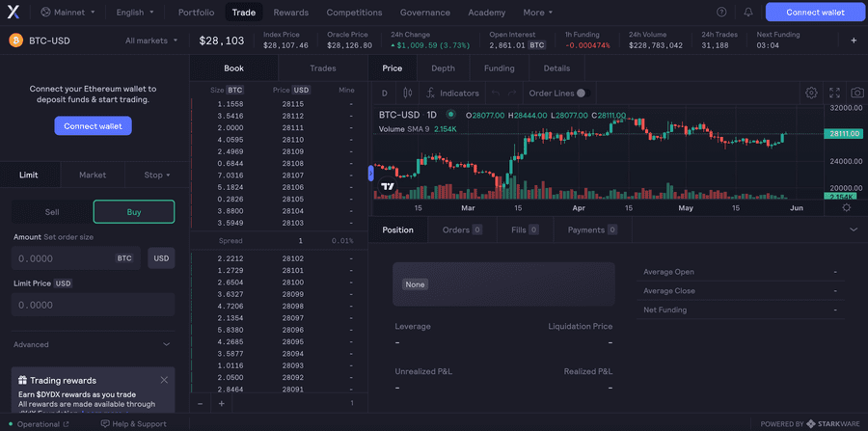
Task: Click the help question mark icon
Action: (x=722, y=13)
